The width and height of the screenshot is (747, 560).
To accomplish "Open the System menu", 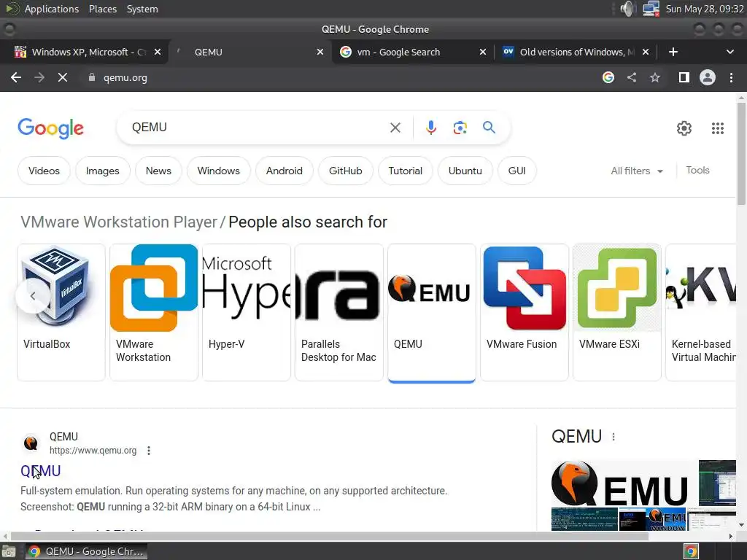I will pos(142,9).
